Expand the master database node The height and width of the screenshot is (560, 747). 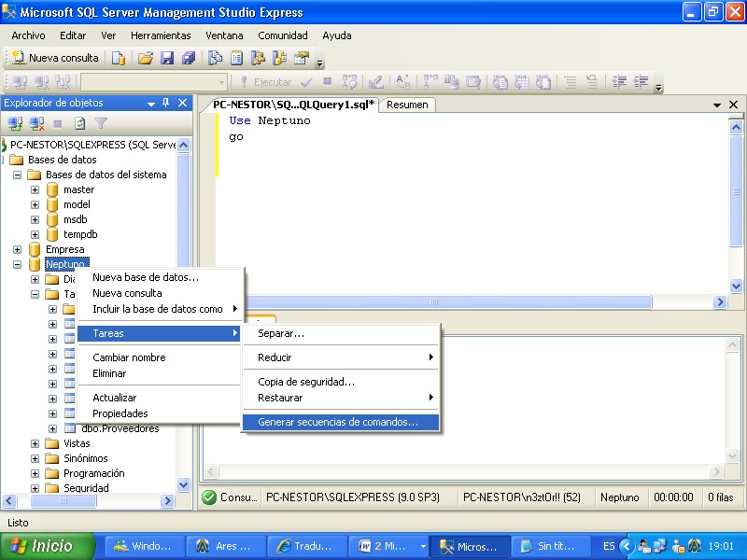36,189
